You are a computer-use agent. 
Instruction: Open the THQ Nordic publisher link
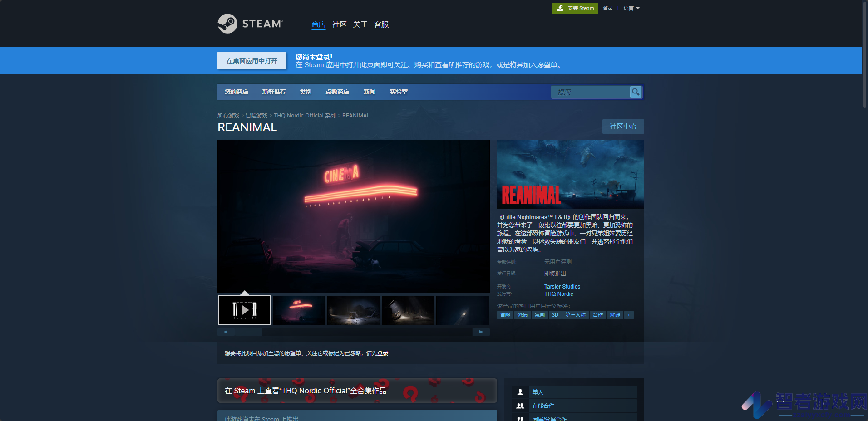tap(558, 294)
